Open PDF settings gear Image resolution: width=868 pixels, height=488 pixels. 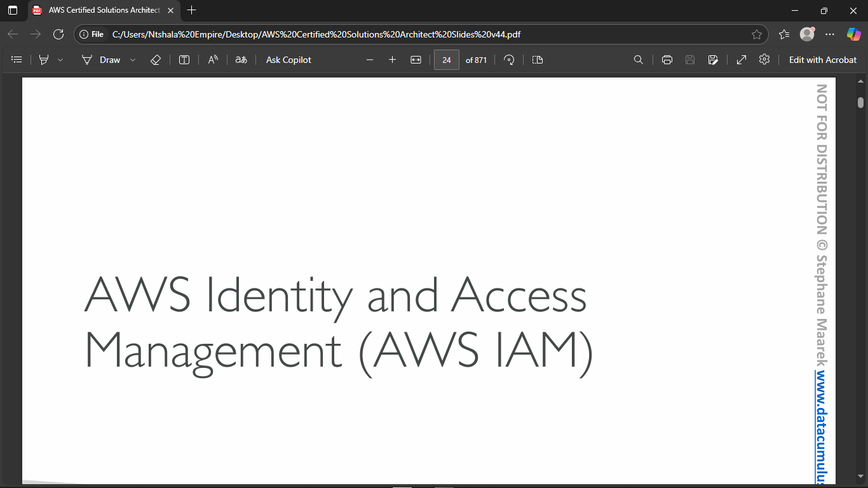764,60
